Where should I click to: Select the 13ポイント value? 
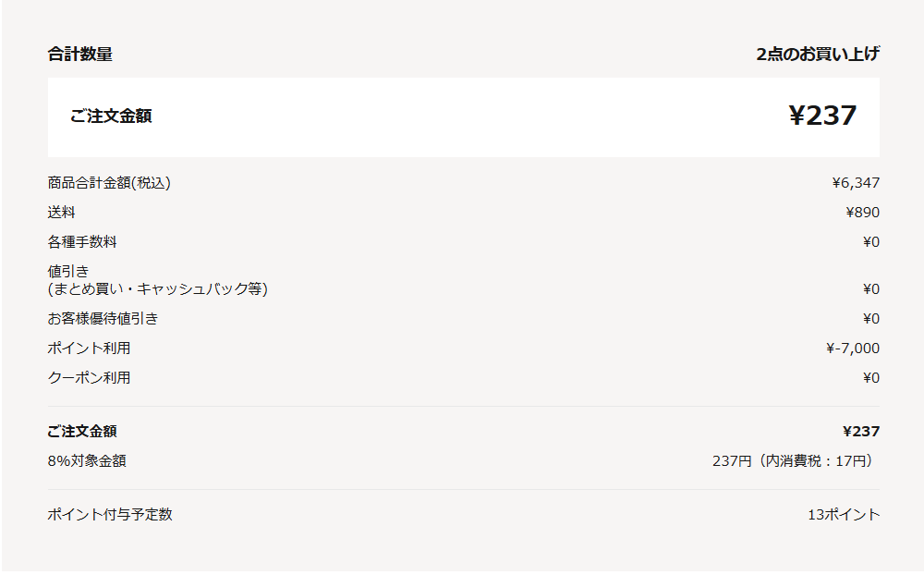pyautogui.click(x=844, y=515)
